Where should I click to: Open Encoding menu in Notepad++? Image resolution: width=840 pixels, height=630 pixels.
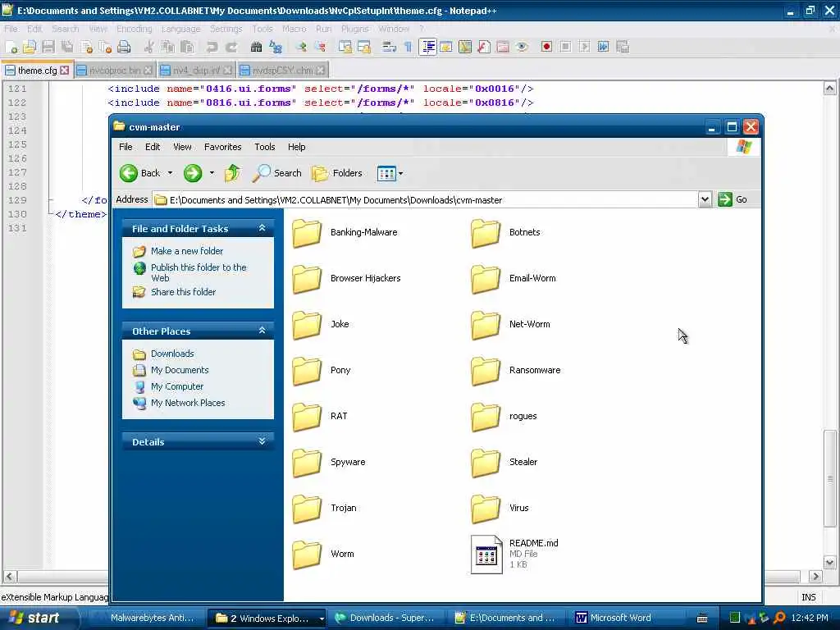[134, 29]
